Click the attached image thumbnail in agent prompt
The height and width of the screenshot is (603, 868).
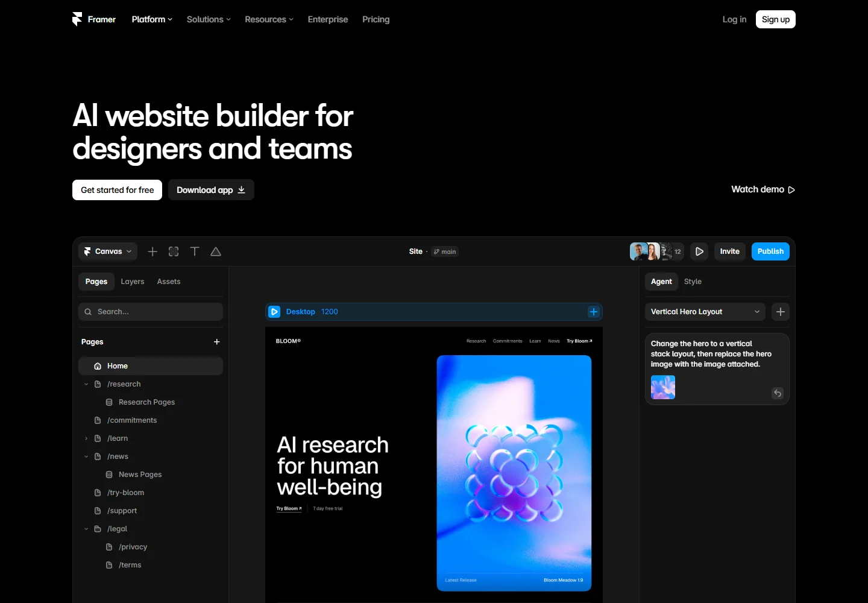click(663, 387)
